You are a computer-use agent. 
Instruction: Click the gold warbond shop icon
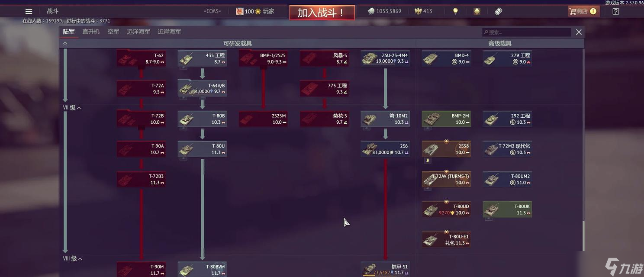click(x=477, y=11)
